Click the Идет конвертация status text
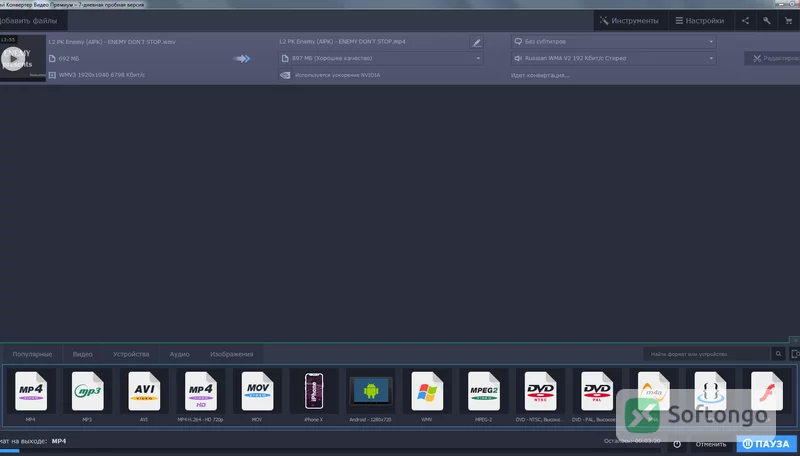This screenshot has height=456, width=800. [x=540, y=75]
